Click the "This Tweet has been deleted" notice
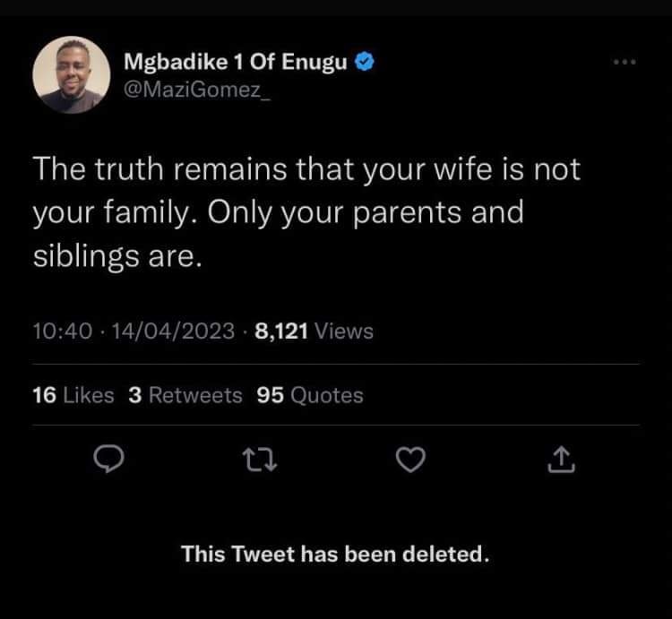The image size is (672, 619). point(335,555)
